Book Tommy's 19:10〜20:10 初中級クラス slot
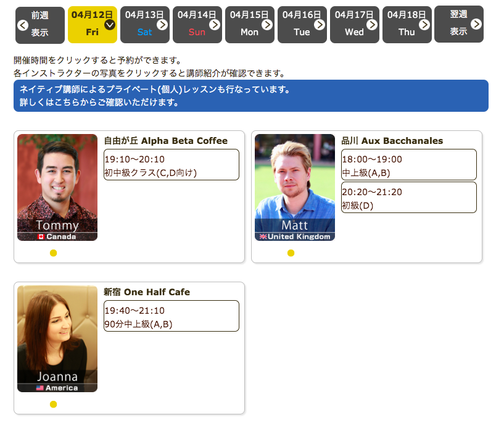 coord(171,165)
